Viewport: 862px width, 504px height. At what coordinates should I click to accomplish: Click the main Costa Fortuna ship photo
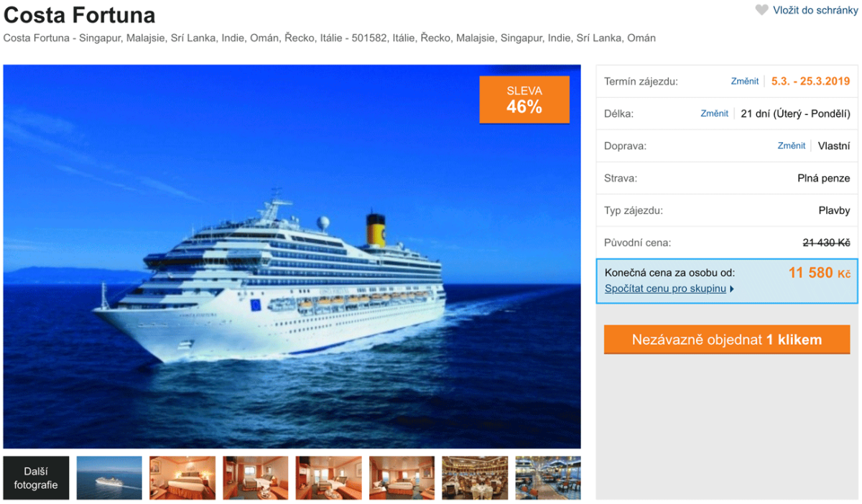point(292,257)
